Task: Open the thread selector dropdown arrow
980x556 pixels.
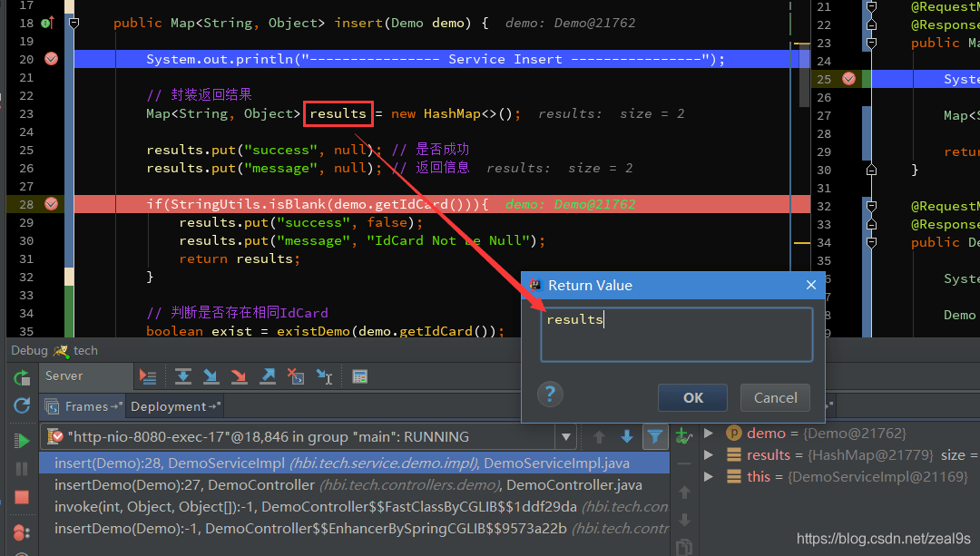Action: (565, 436)
